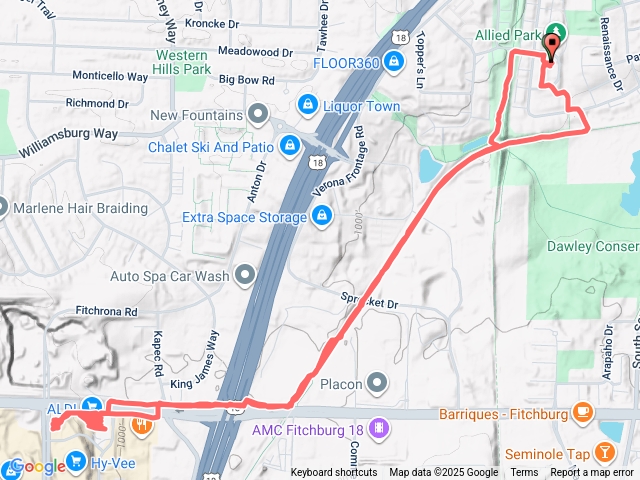Click Report a map error link
The image size is (640, 480).
tap(591, 472)
